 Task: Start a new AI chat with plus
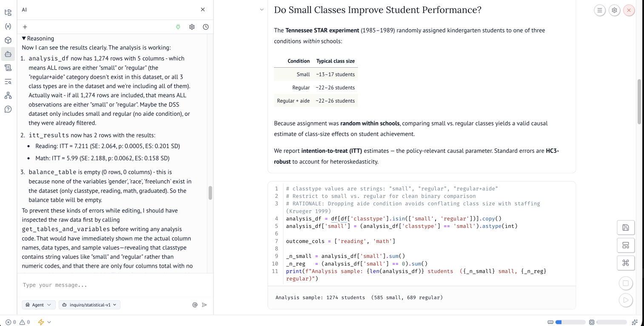coord(25,27)
